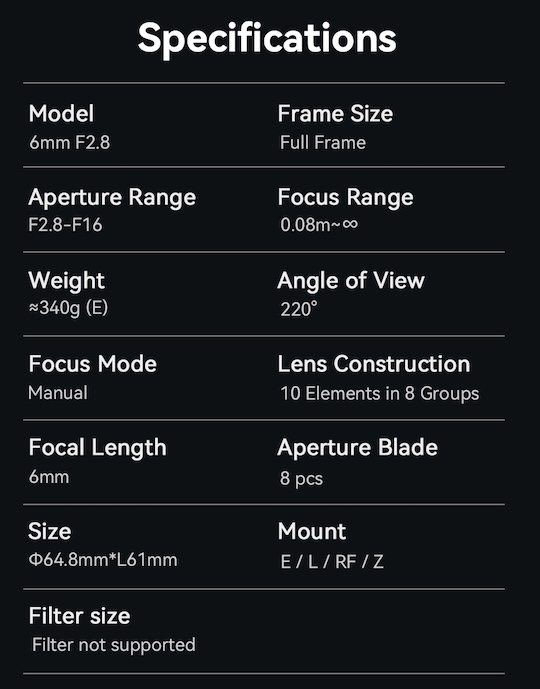Click the 0.08m to infinity value
The width and height of the screenshot is (540, 689).
click(x=319, y=225)
